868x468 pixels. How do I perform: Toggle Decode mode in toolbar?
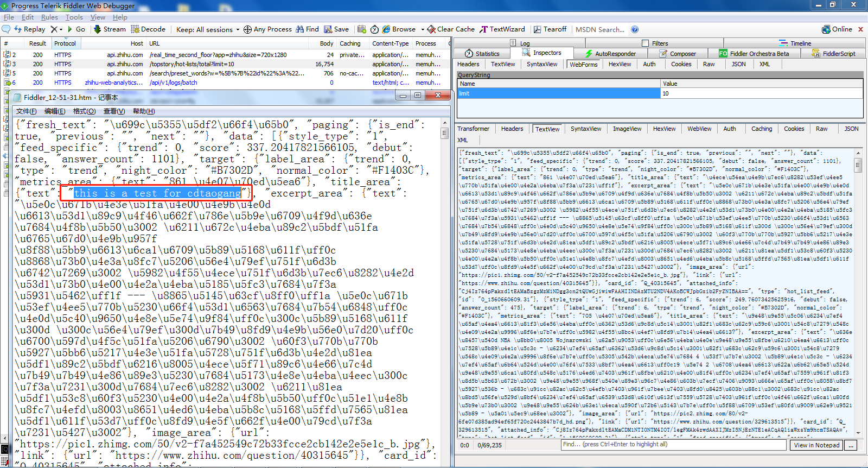click(x=148, y=29)
